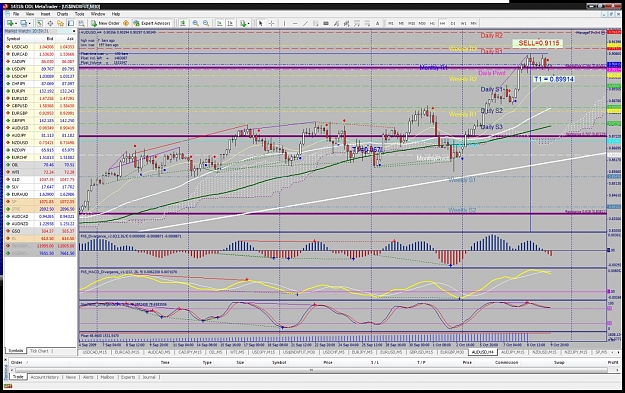Open the Mailbox terminal tab
Viewport: 625px width, 393px height.
click(107, 377)
